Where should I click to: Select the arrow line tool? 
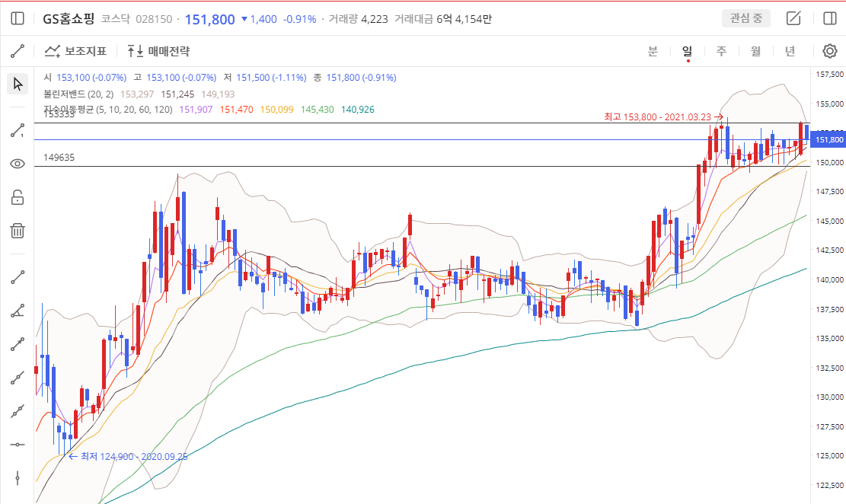click(18, 344)
